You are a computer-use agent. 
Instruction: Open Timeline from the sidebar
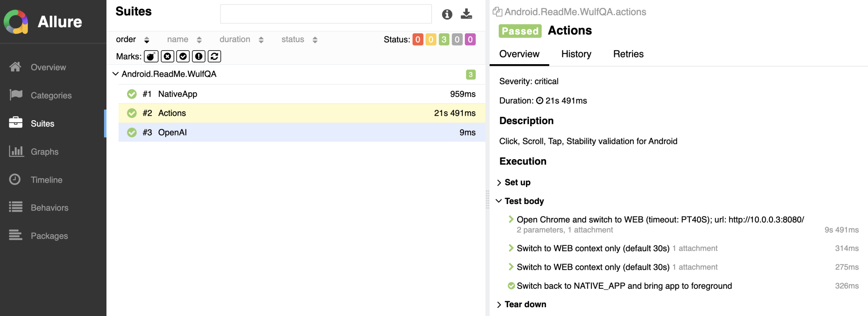pyautogui.click(x=46, y=180)
